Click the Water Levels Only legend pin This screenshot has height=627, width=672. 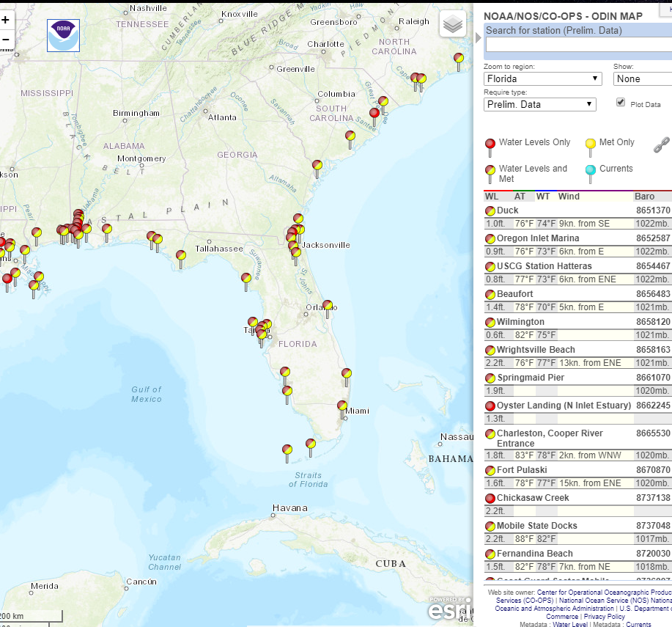pyautogui.click(x=490, y=147)
